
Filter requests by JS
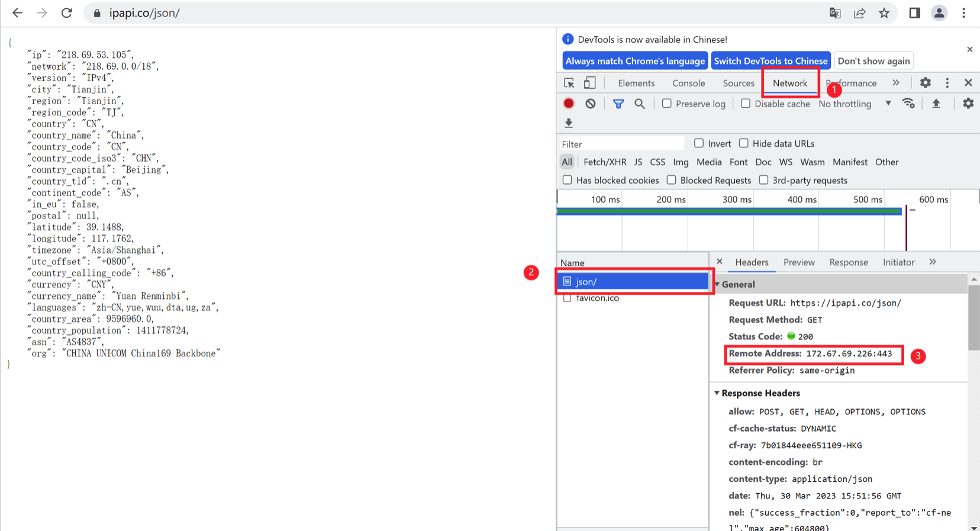(x=638, y=162)
